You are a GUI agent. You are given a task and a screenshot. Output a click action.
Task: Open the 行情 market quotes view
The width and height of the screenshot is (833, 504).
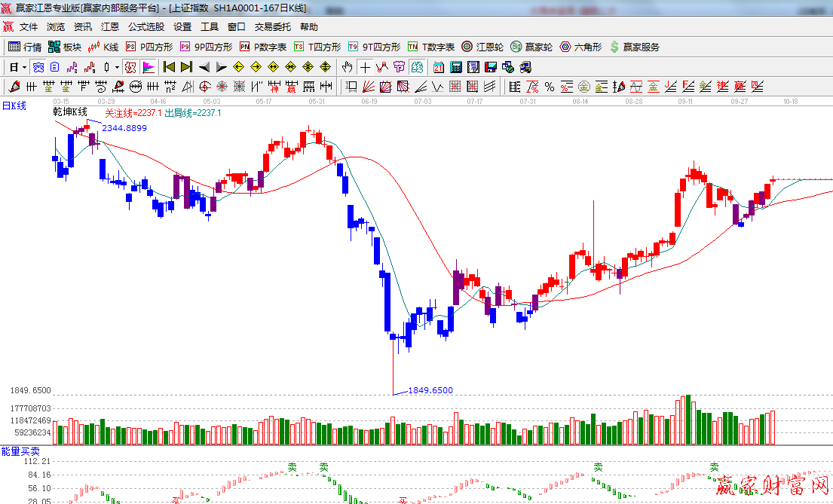coord(25,47)
